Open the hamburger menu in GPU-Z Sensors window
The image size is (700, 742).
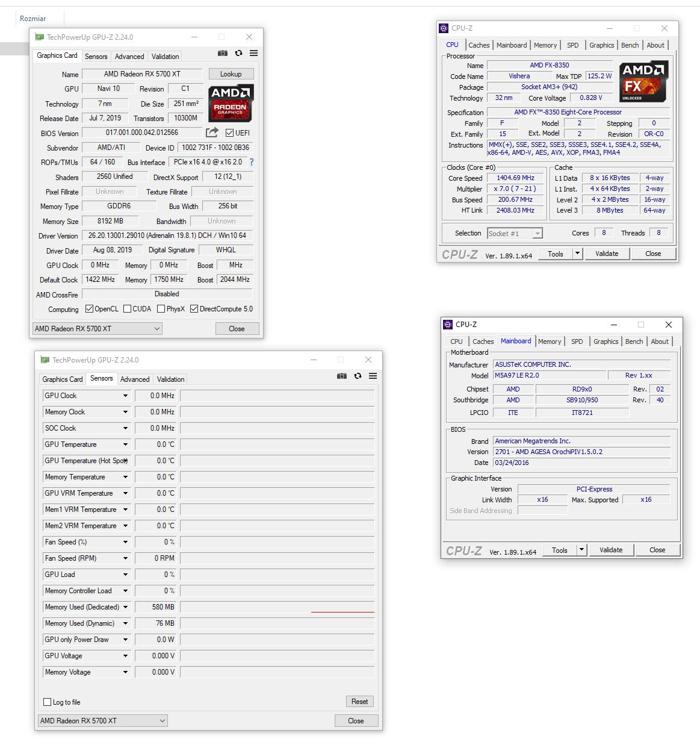tap(373, 376)
